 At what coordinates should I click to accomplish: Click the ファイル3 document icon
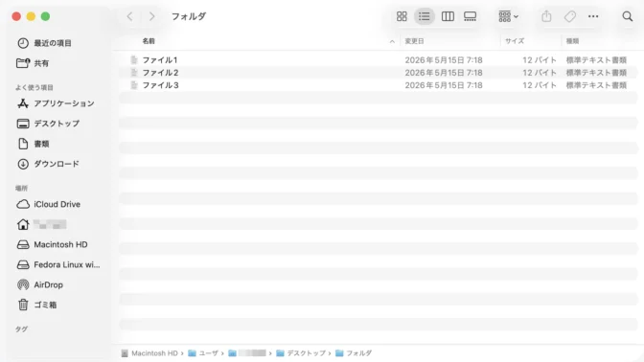134,85
